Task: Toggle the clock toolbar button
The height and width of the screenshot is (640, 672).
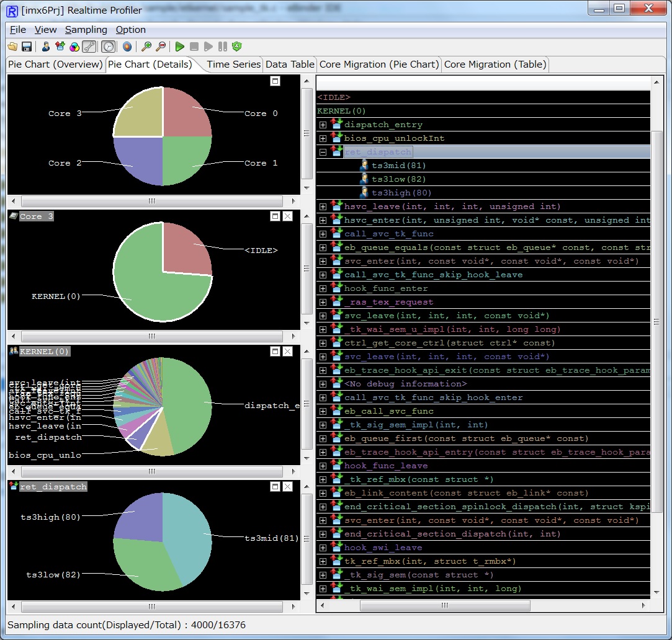Action: click(x=109, y=47)
